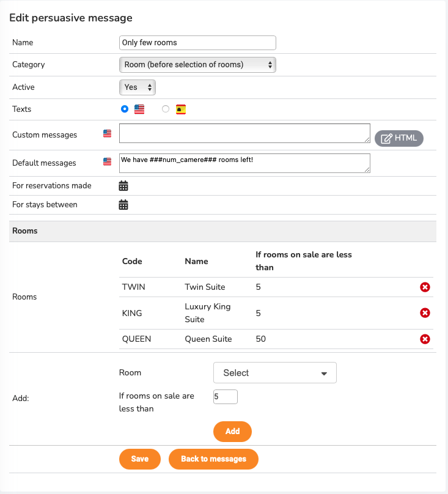Expand the Room Select dropdown
Viewport: 448px width, 494px height.
click(274, 373)
